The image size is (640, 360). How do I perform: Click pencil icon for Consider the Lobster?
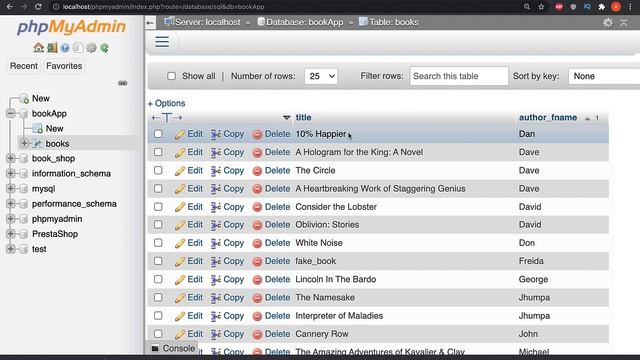click(180, 207)
